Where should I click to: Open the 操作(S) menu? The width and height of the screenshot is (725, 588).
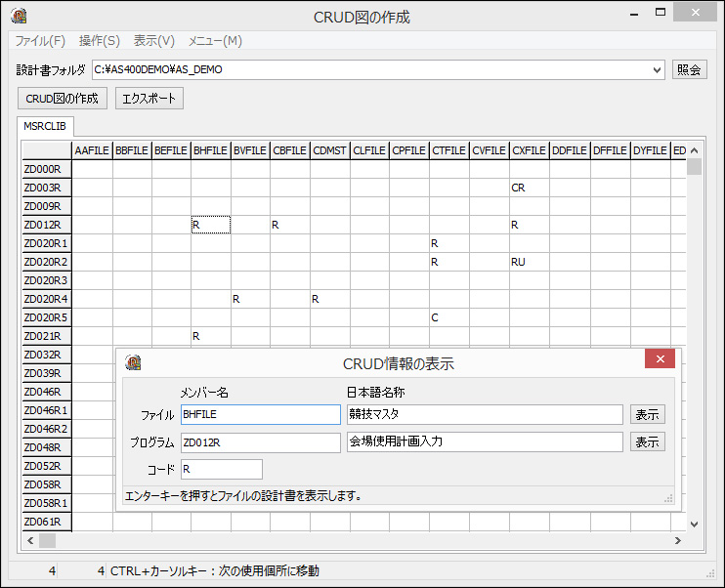(100, 41)
